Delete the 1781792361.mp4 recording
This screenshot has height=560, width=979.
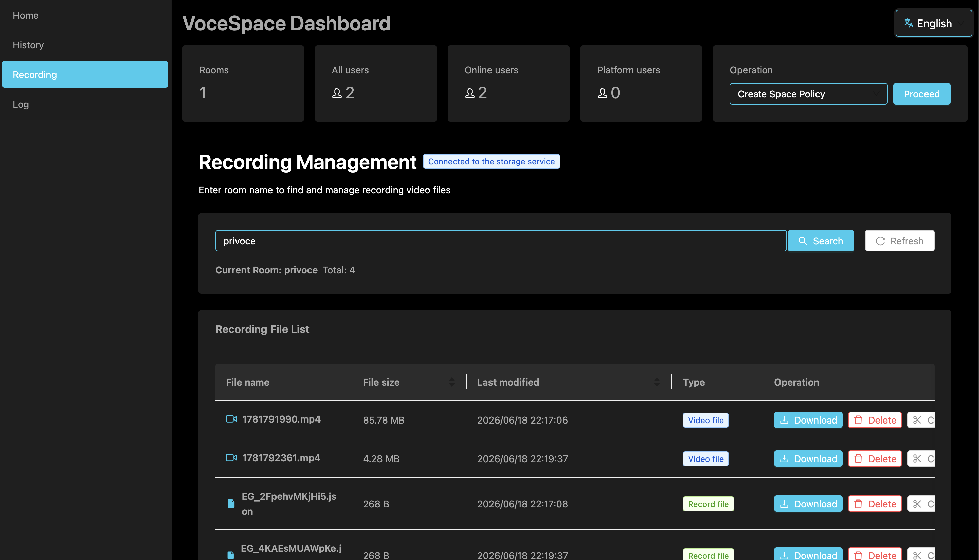[x=875, y=458]
